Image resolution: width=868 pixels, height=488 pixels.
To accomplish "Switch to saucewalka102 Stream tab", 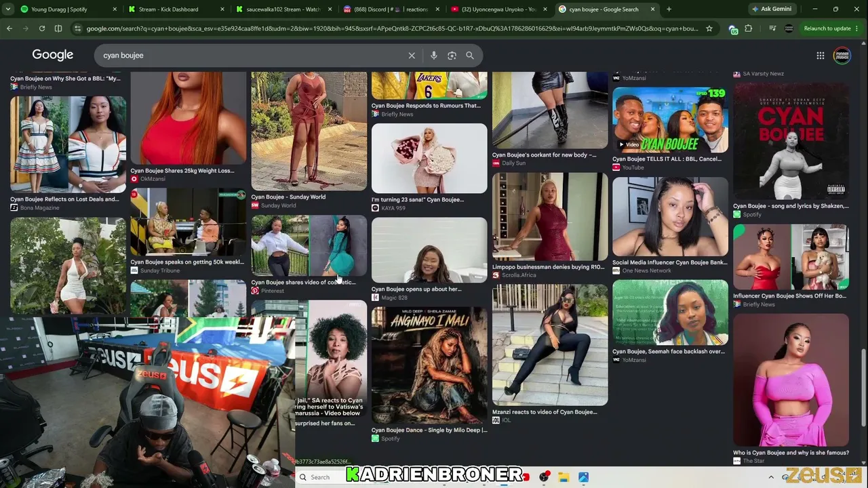I will coord(285,9).
